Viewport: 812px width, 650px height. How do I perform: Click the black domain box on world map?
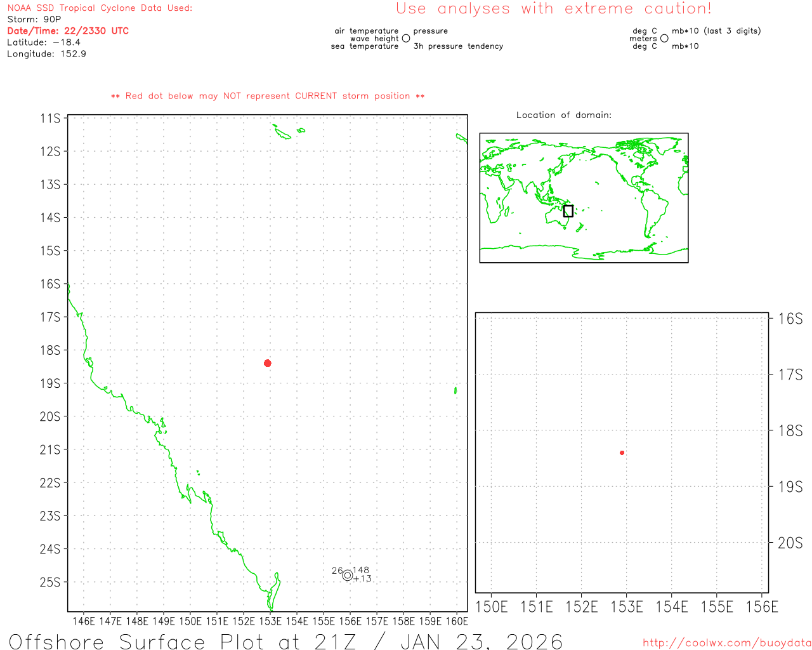[568, 211]
